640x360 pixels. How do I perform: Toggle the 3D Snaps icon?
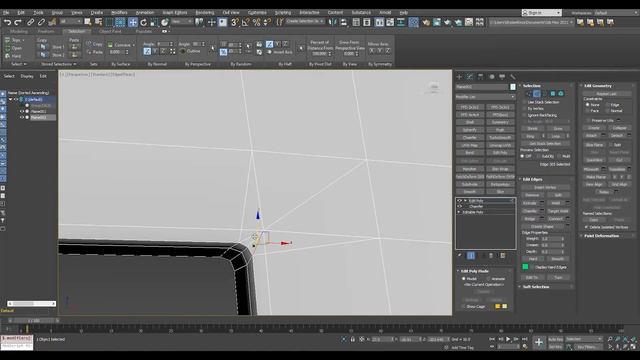235,22
